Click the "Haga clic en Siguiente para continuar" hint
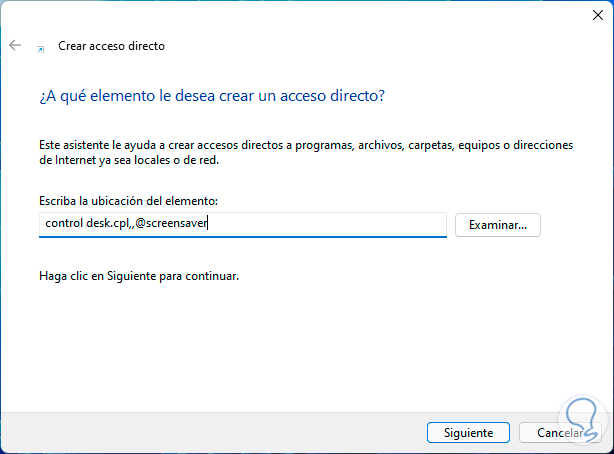Image resolution: width=614 pixels, height=454 pixels. click(x=139, y=273)
